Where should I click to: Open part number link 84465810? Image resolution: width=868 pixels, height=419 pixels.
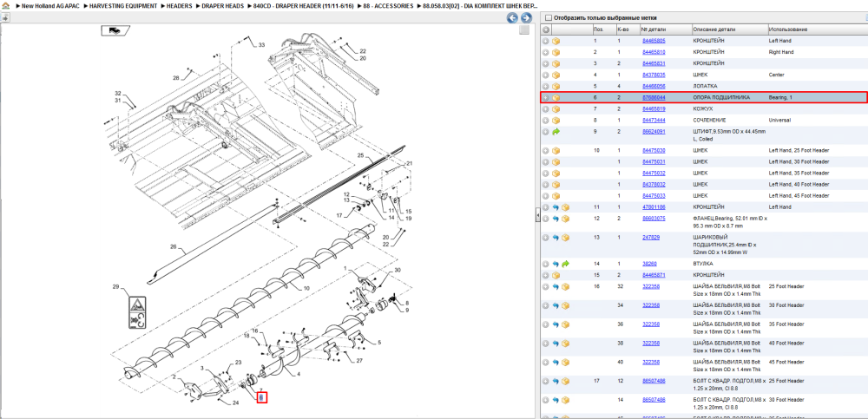654,52
